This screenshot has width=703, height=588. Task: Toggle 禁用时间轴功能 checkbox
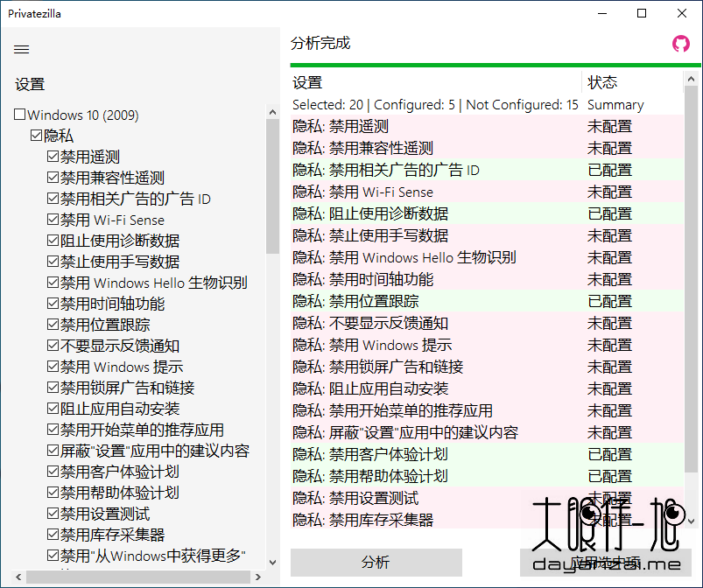coord(53,304)
